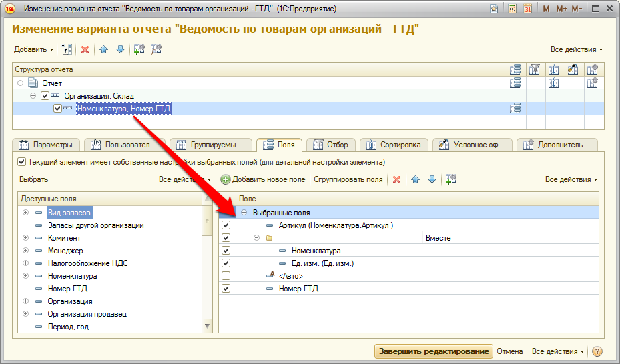Uncheck Организация, Склад grouping

pos(45,95)
